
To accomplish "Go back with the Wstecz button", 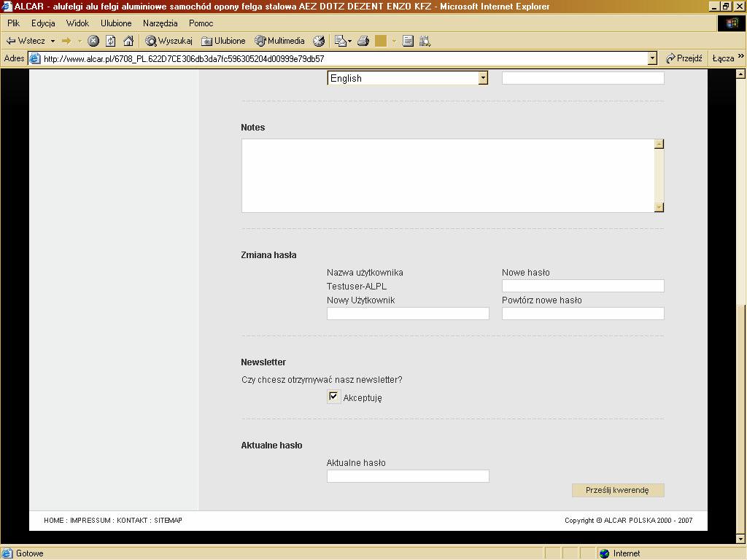I will [26, 41].
